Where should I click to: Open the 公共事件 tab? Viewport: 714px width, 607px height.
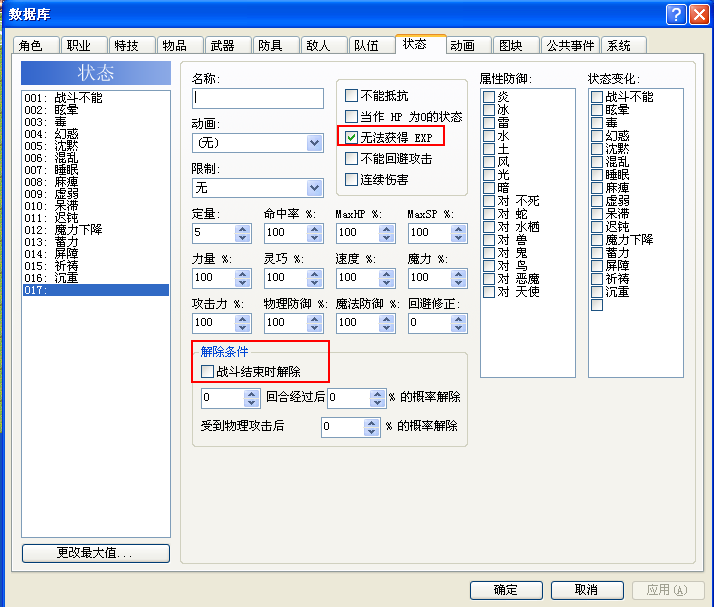point(570,46)
